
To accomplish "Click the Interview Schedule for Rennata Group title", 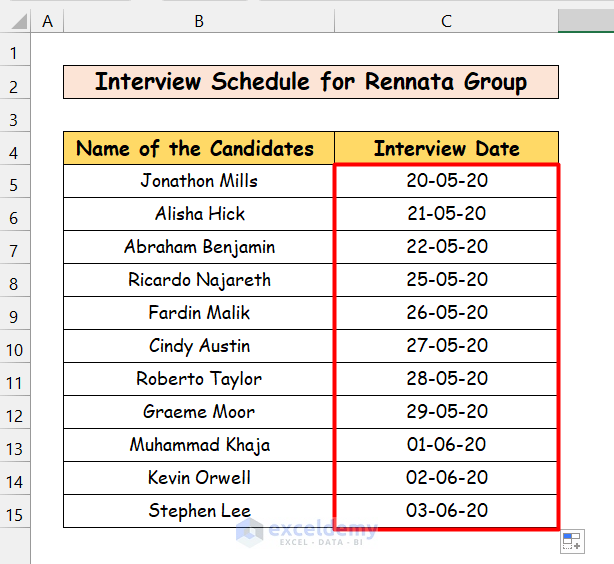I will (311, 83).
